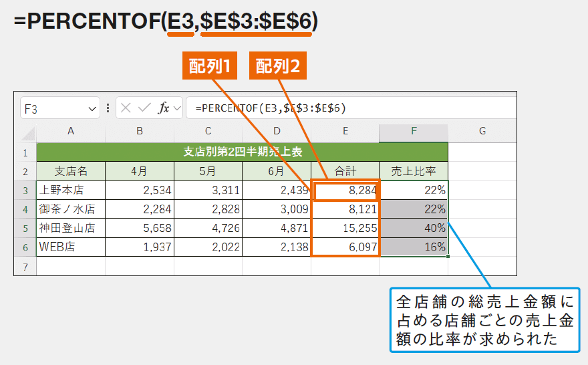Select row 2 header
This screenshot has height=365, width=588.
pyautogui.click(x=25, y=171)
